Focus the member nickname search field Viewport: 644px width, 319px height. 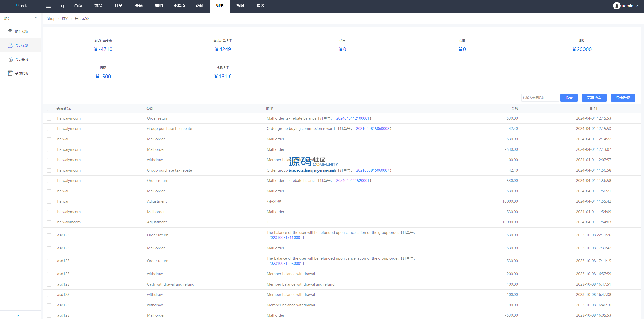540,98
